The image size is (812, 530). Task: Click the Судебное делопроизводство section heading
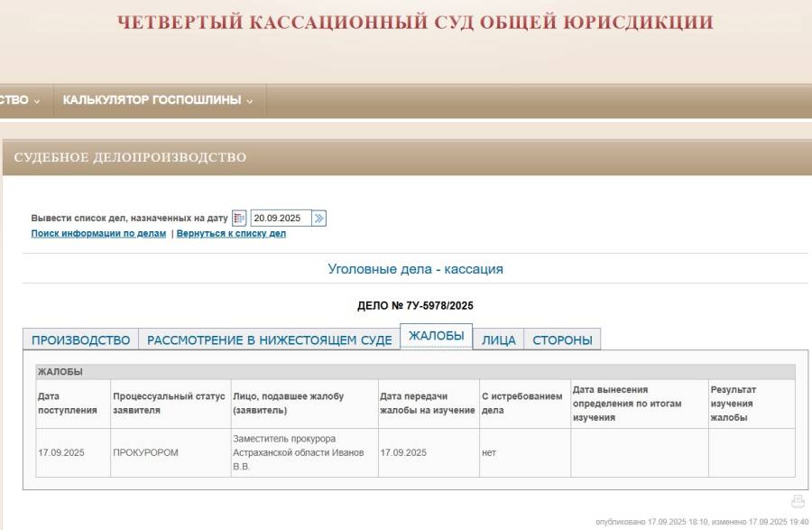[x=130, y=157]
